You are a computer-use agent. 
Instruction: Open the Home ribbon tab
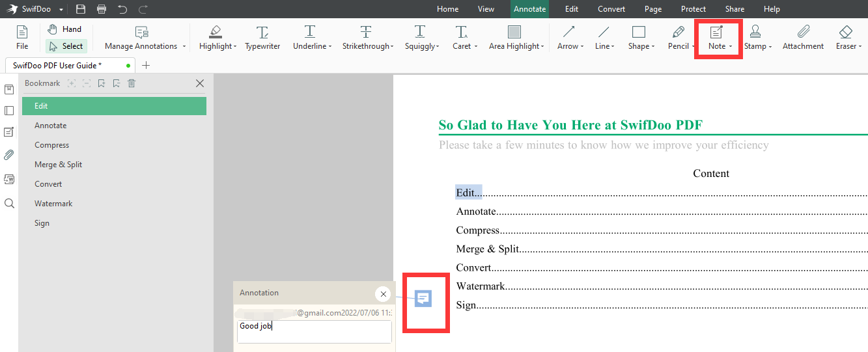(x=447, y=9)
